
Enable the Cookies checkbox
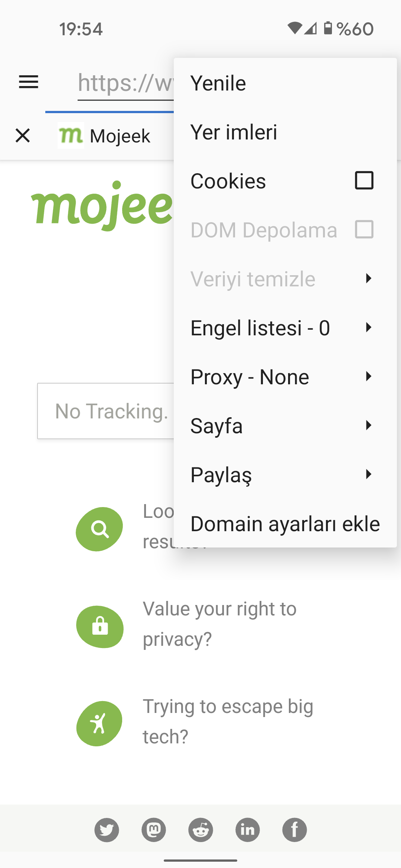pyautogui.click(x=364, y=181)
